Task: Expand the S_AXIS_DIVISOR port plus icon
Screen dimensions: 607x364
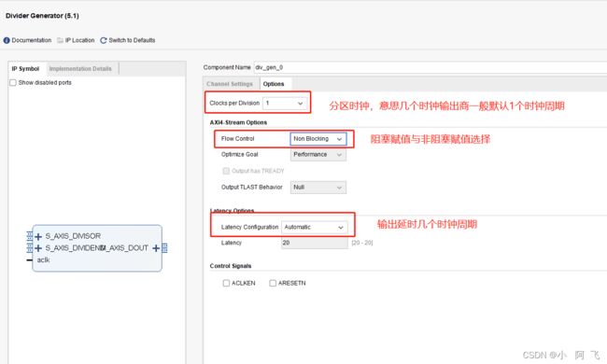Action: (38, 236)
